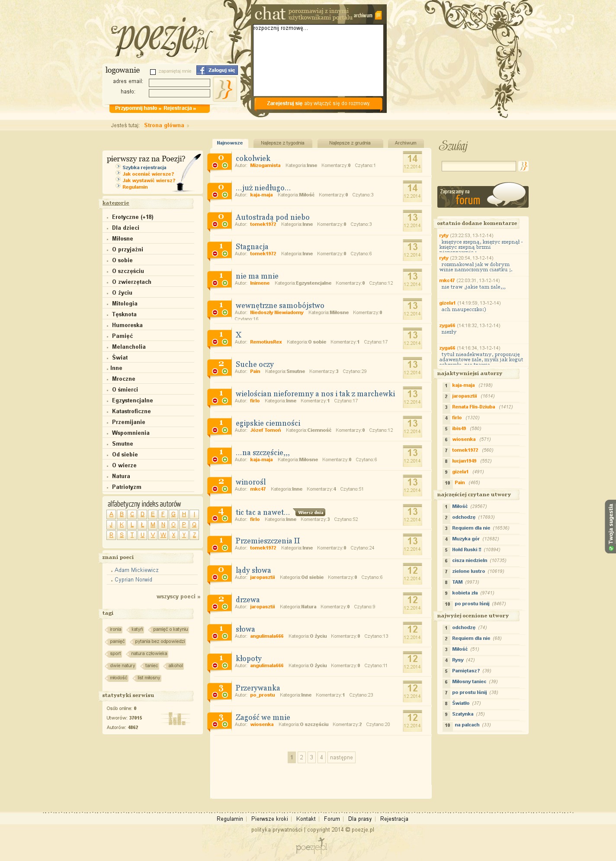Click the "Rejestracja »" link under the login form
This screenshot has width=616, height=861.
tap(180, 108)
